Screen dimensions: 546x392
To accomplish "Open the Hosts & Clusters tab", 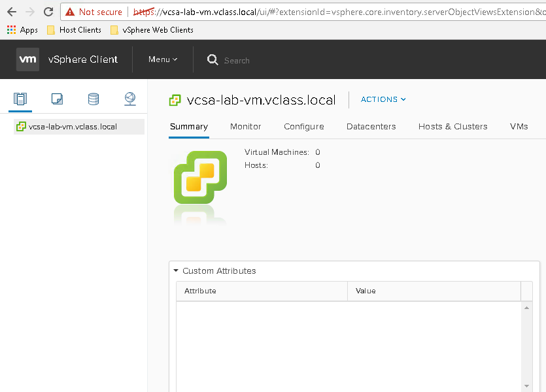I will (452, 127).
